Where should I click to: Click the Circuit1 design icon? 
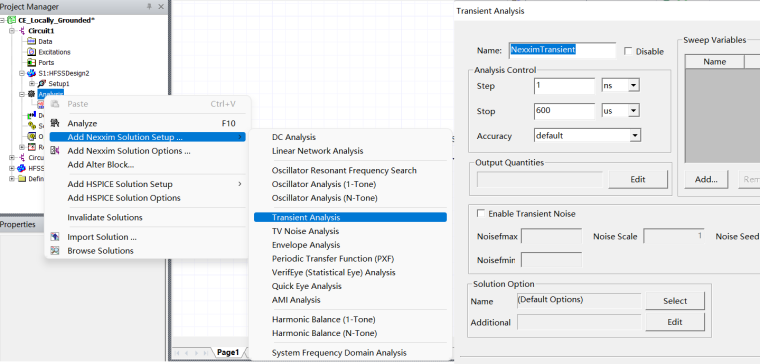click(x=22, y=31)
